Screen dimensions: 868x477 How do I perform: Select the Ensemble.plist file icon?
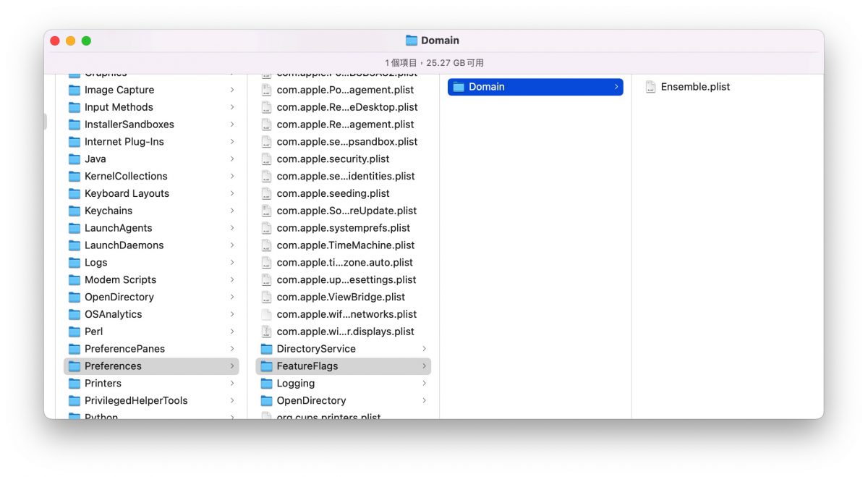point(650,87)
